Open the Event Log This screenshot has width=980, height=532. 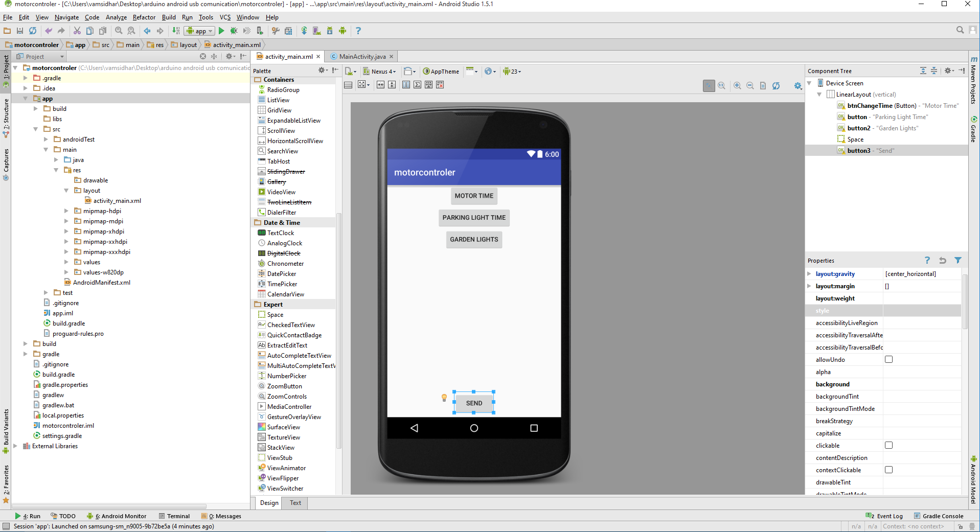click(884, 516)
